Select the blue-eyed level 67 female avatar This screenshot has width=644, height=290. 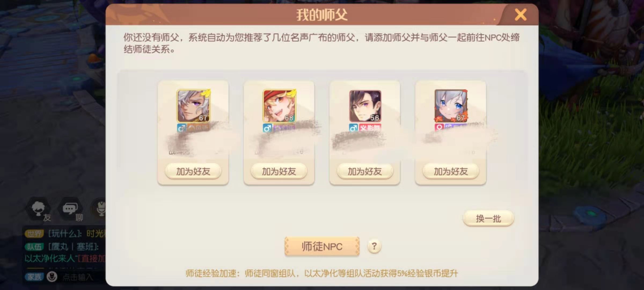[451, 106]
